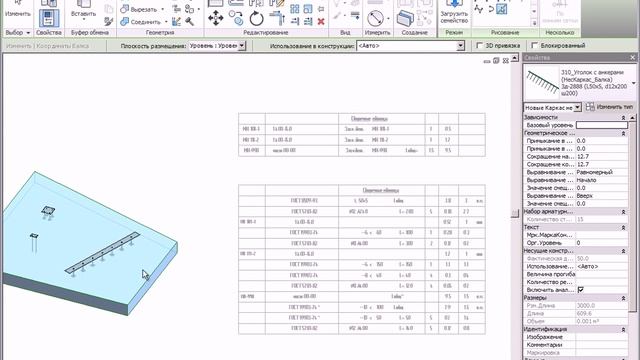Click the Орг.Уровень value field
Image resolution: width=640 pixels, height=360 pixels.
click(x=602, y=243)
